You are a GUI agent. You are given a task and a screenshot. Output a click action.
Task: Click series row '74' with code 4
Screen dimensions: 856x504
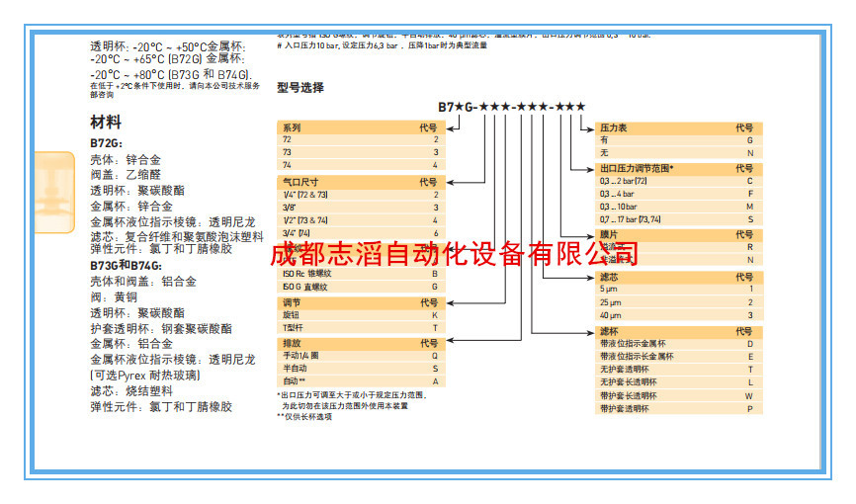click(361, 165)
